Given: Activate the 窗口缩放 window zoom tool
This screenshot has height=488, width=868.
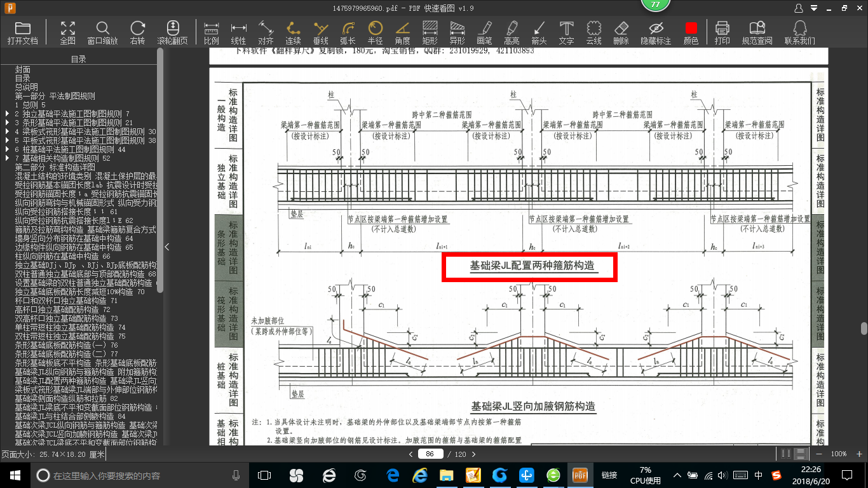Looking at the screenshot, I should click(x=102, y=29).
